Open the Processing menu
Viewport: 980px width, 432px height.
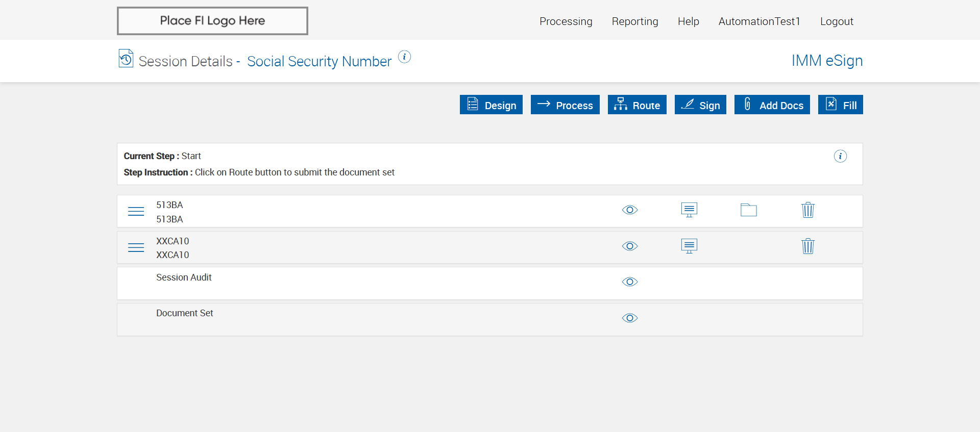[566, 21]
